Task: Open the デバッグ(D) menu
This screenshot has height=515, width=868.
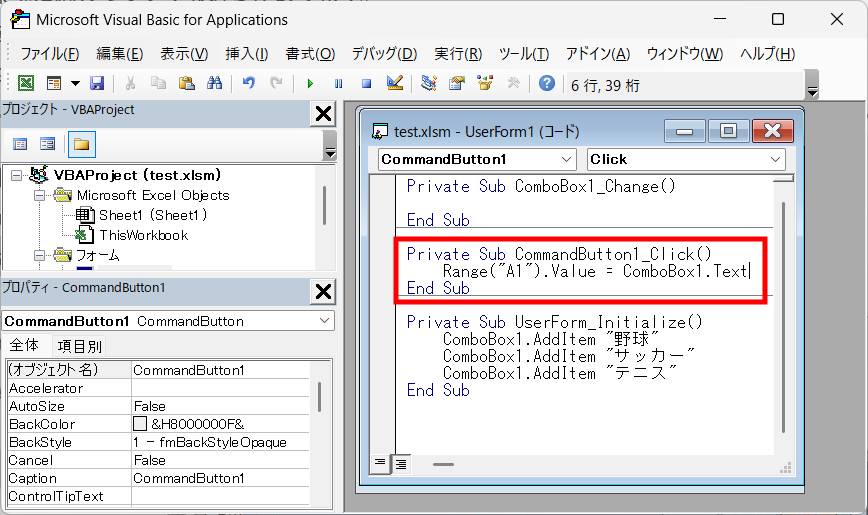Action: (385, 54)
